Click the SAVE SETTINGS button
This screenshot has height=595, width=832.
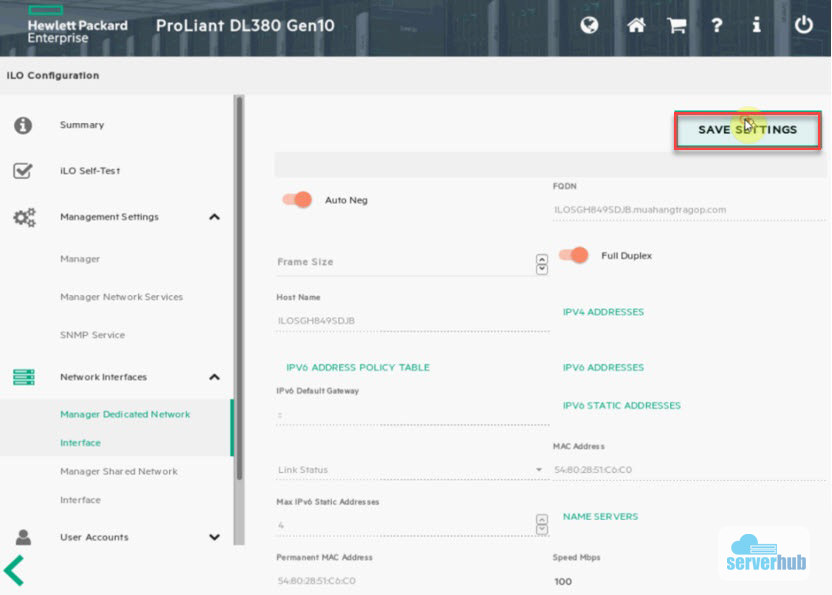coord(747,129)
